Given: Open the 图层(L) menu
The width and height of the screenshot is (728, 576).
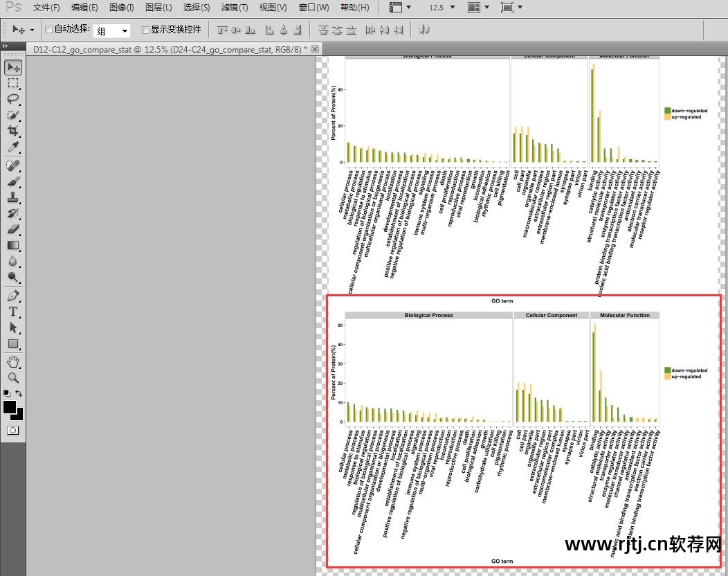Looking at the screenshot, I should 158,8.
